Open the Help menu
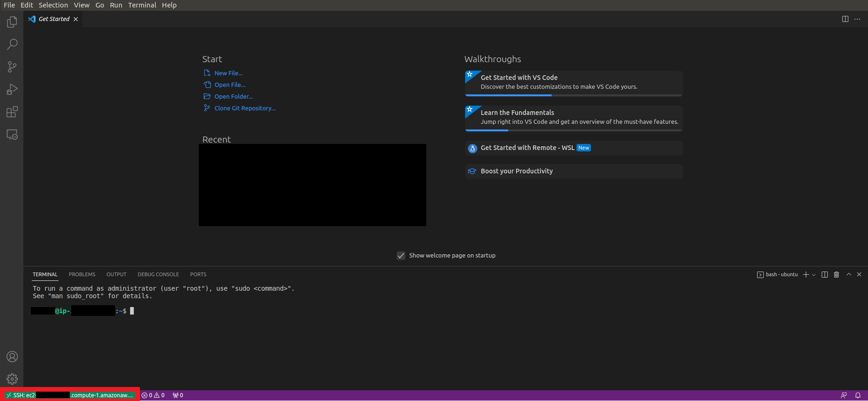 [169, 5]
